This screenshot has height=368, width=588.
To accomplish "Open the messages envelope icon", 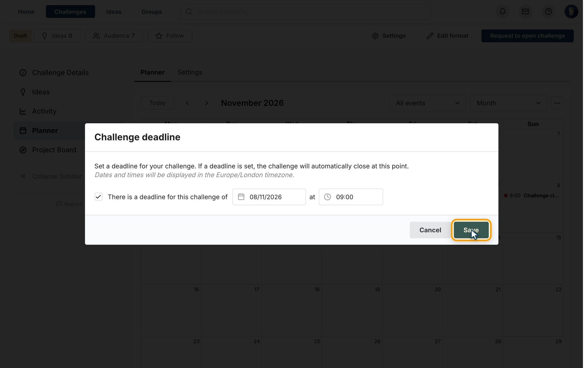I will coord(525,11).
